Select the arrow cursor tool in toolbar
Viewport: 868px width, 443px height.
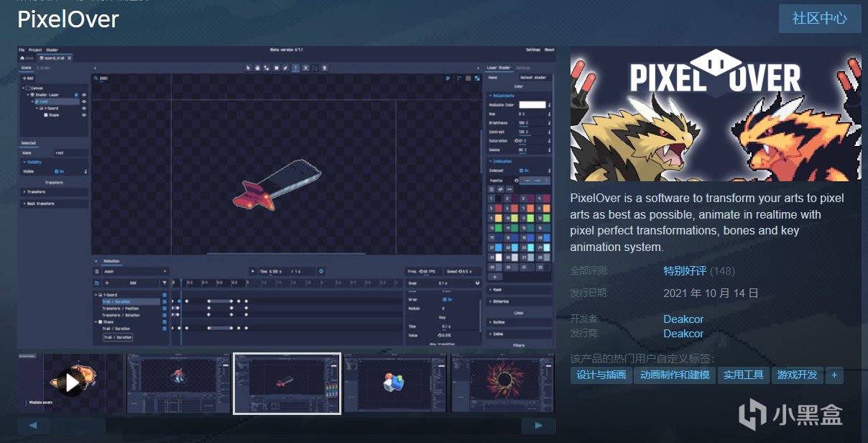tap(248, 68)
